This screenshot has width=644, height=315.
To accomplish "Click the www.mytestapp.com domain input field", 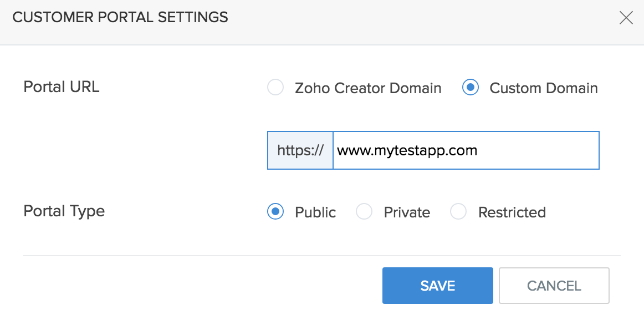I will pyautogui.click(x=466, y=150).
